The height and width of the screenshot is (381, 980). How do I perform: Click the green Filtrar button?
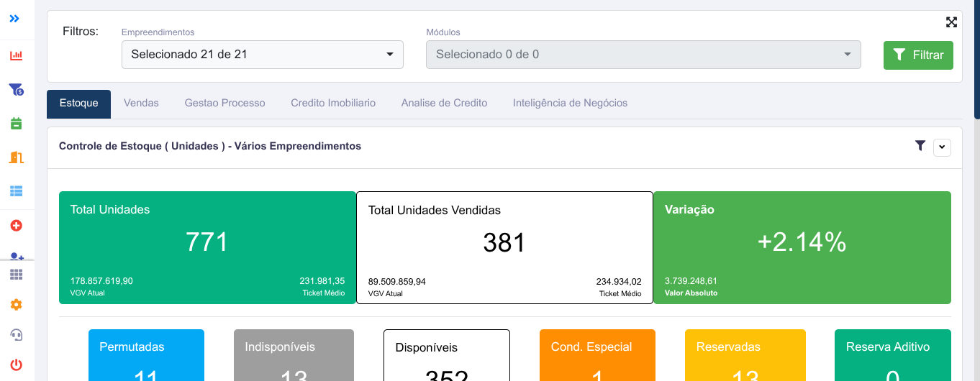pos(918,55)
